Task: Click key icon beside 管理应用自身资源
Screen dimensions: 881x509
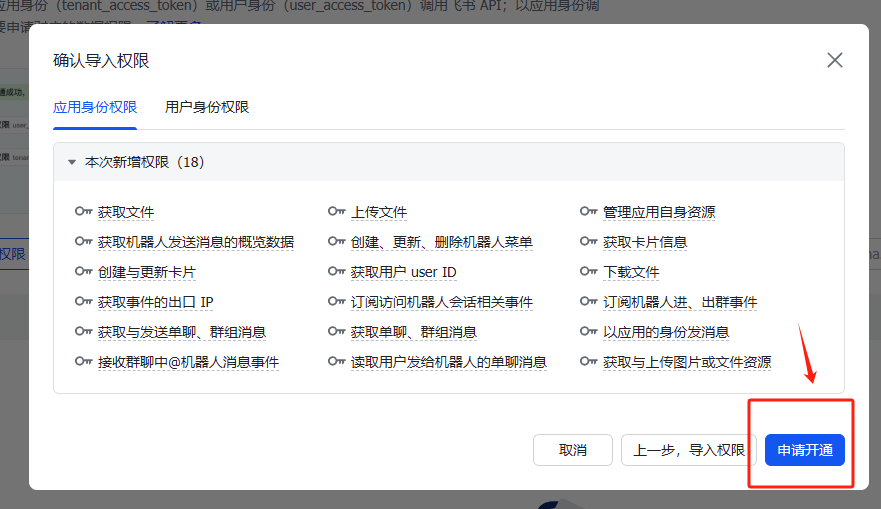Action: click(588, 212)
